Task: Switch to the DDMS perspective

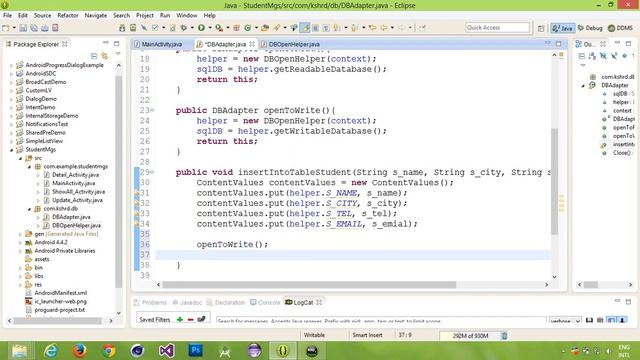Action: tap(620, 28)
